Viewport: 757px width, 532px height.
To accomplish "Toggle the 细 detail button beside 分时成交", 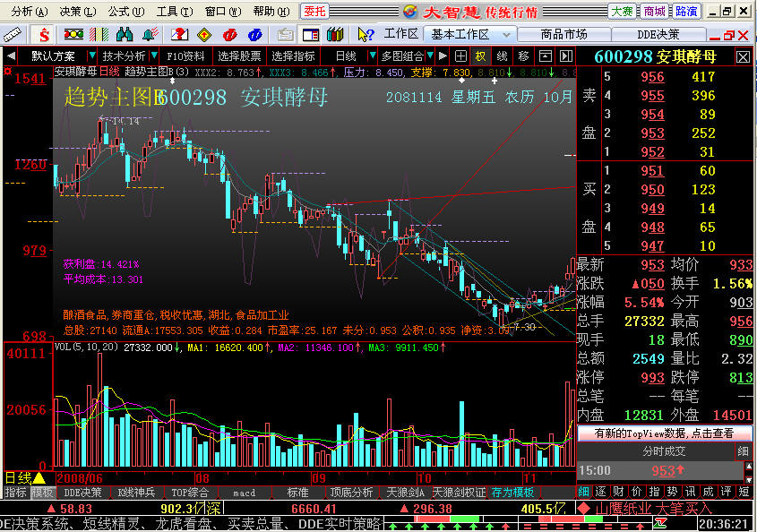I will (x=743, y=450).
